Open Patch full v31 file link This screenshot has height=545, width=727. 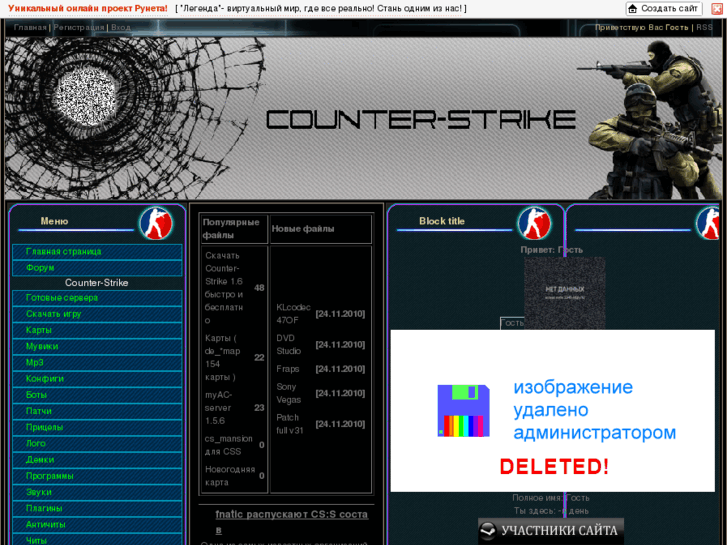(x=290, y=424)
